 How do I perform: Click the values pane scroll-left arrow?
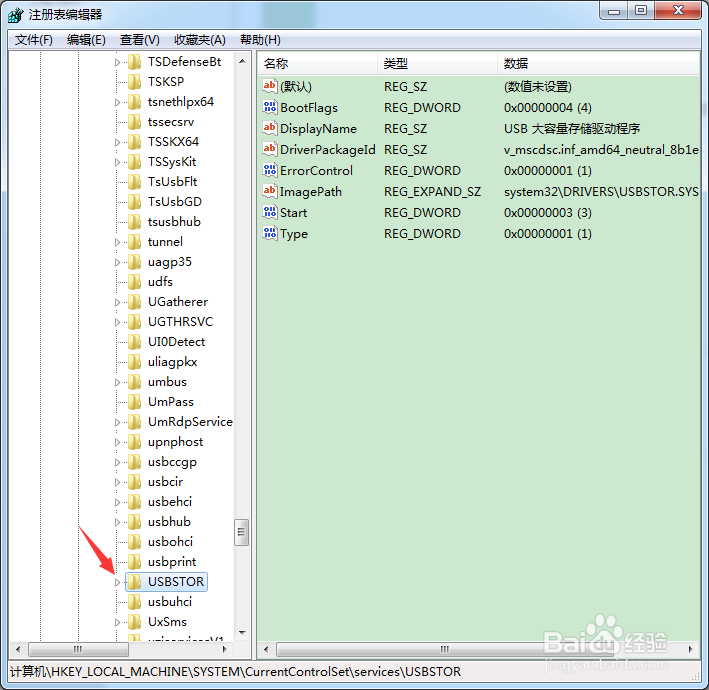266,649
